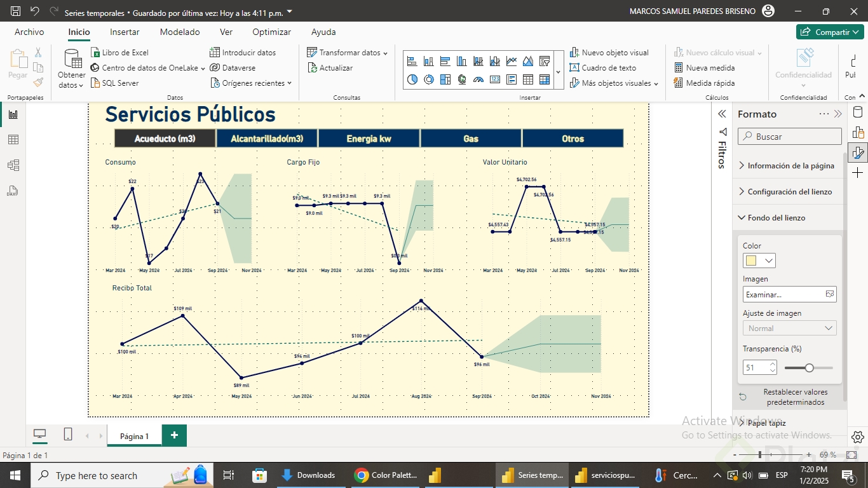Collapse the Formato pane with double chevron

tap(838, 114)
